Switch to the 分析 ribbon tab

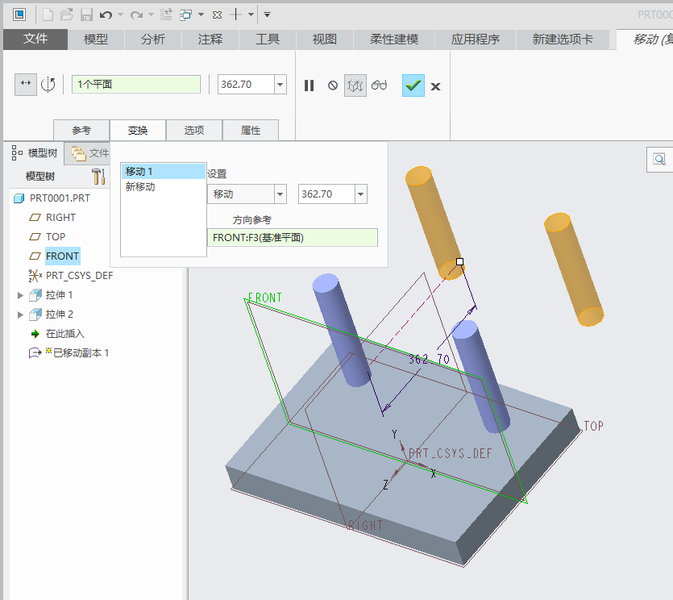click(153, 39)
